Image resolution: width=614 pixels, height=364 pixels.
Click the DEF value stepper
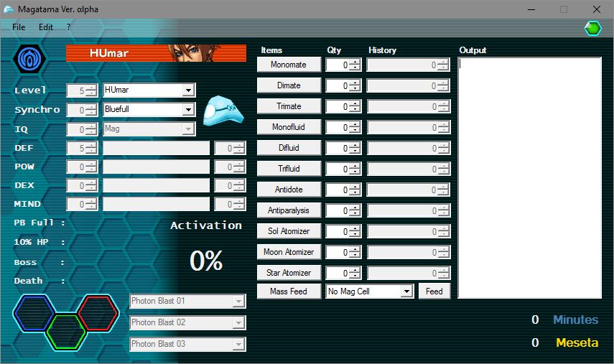pyautogui.click(x=82, y=148)
